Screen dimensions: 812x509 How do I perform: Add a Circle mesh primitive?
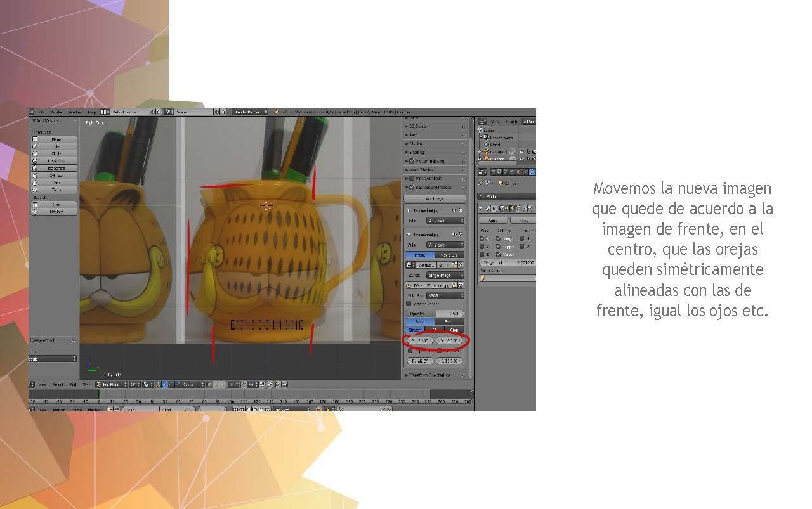point(55,153)
